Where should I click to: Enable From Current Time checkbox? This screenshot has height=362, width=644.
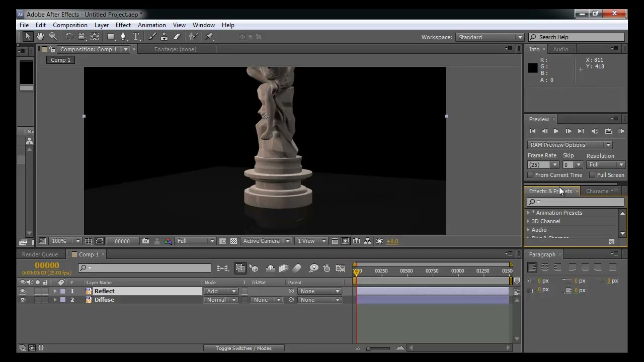(530, 175)
